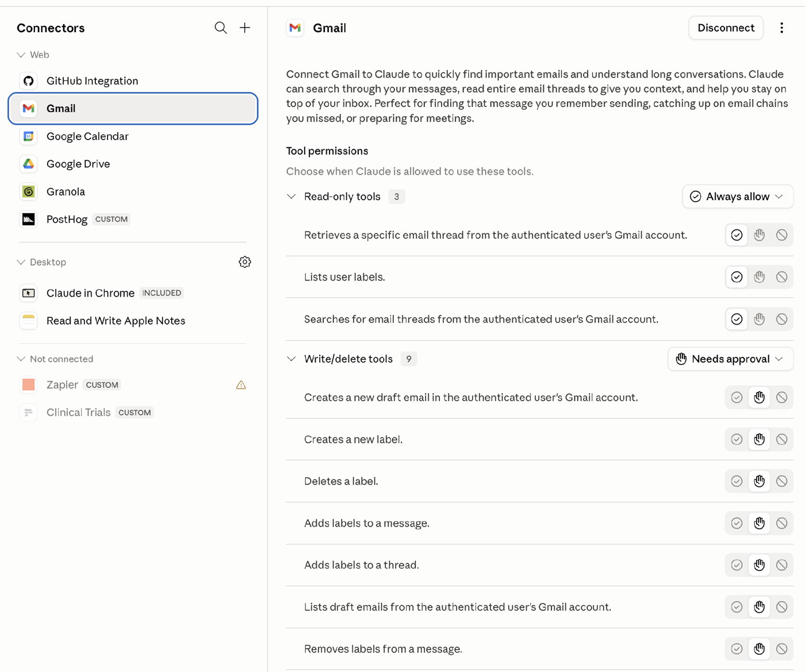Block the 'Retrieves a specific email thread' tool

click(x=781, y=235)
